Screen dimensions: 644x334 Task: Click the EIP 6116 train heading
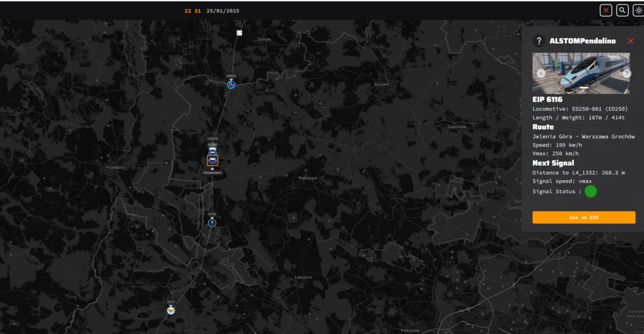pos(547,100)
